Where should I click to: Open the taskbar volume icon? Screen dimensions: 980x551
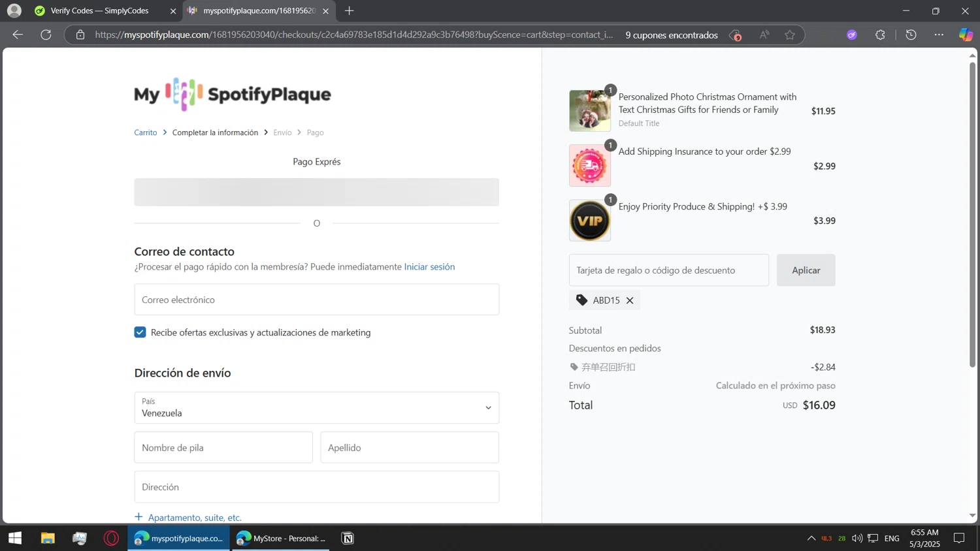pyautogui.click(x=857, y=538)
